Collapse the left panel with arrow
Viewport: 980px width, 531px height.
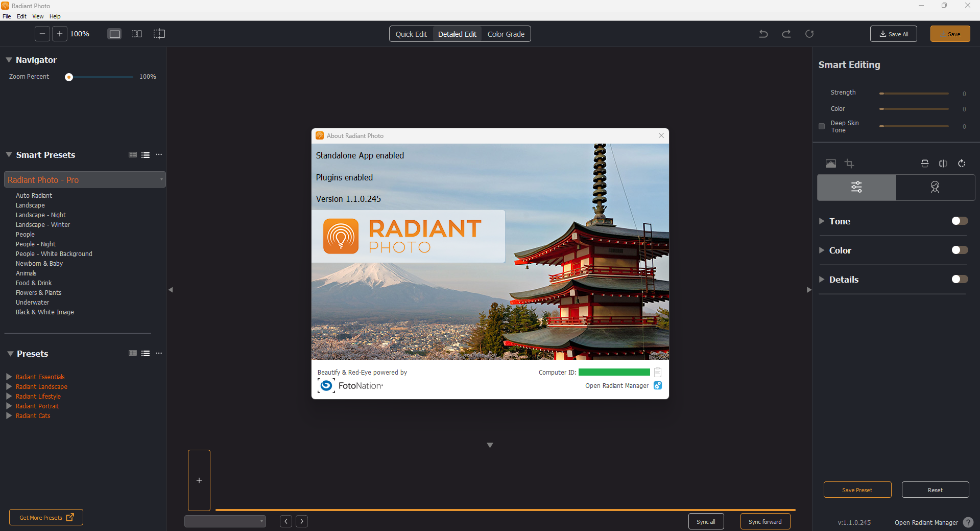tap(171, 290)
